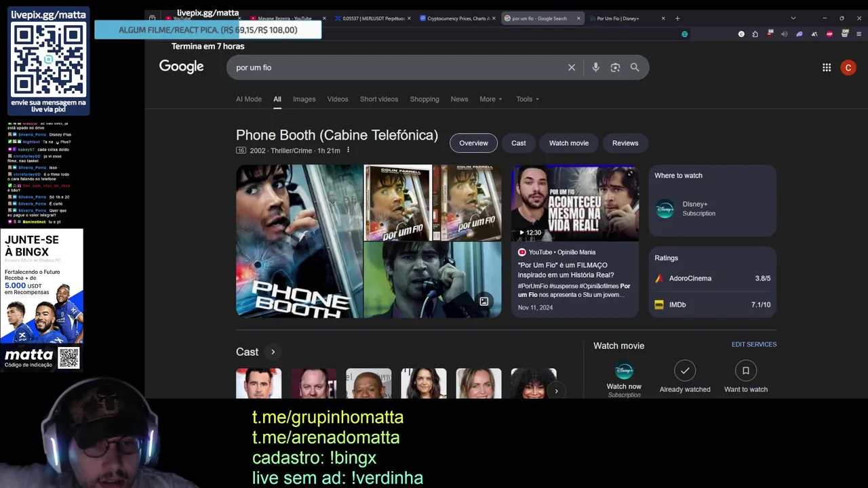Play the 12:30 YouTube video thumbnail
This screenshot has width=868, height=488.
point(575,203)
